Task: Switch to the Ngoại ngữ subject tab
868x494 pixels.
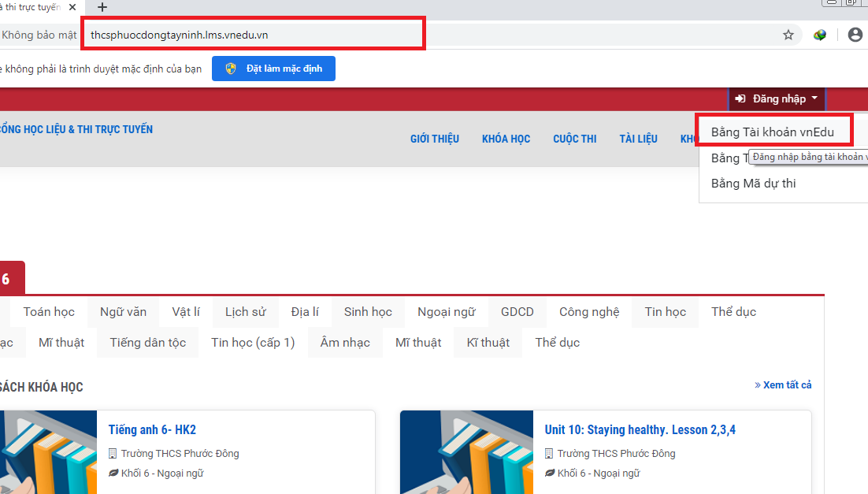Action: click(446, 312)
